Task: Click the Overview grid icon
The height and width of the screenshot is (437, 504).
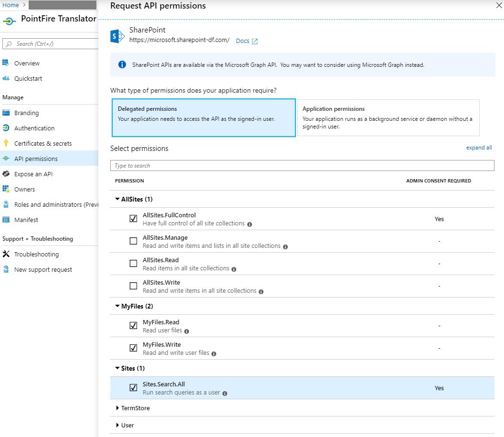Action: pyautogui.click(x=5, y=63)
